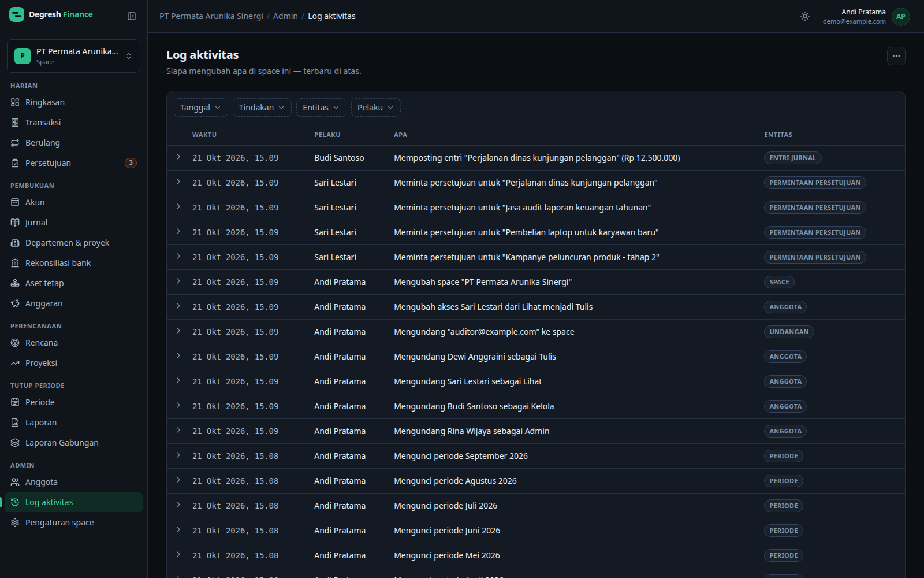Screen dimensions: 924x578
Task: Click the Persetujuan pending count badge 3
Action: tap(131, 163)
